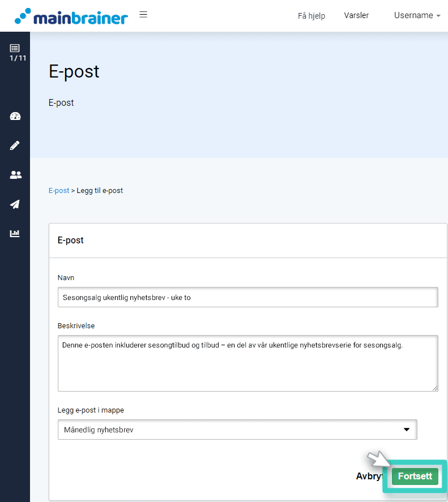Click the 'Legg til e-post' breadcrumb text
Screen dimensions: 448x502
click(x=100, y=191)
